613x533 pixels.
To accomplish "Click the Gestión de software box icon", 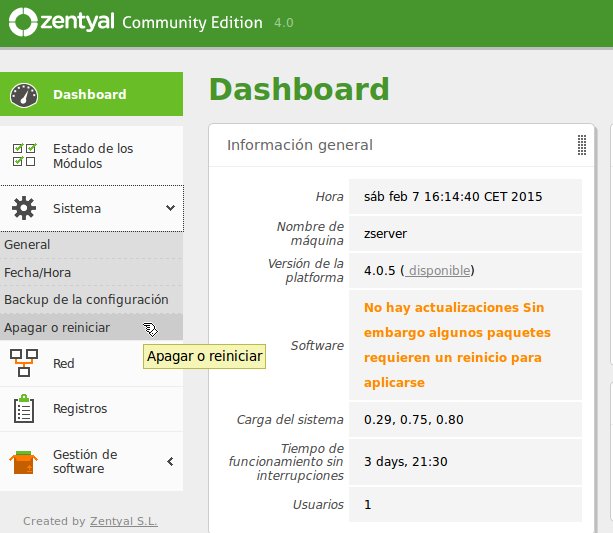I will (x=23, y=462).
